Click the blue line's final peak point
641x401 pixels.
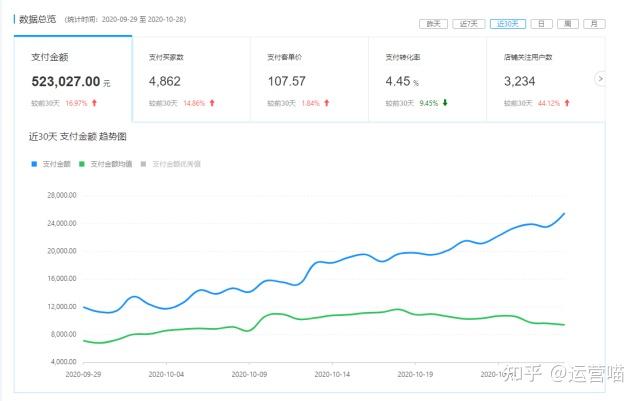pyautogui.click(x=564, y=213)
